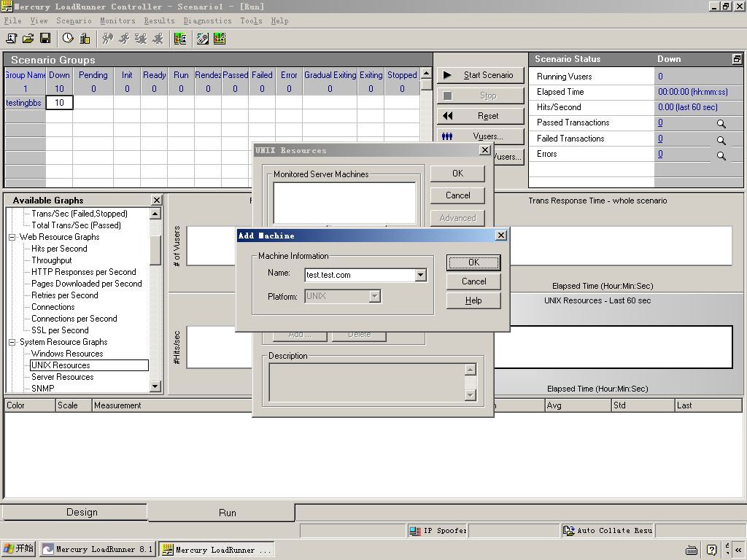Click the Open Scenario folder icon
The width and height of the screenshot is (747, 560).
28,39
